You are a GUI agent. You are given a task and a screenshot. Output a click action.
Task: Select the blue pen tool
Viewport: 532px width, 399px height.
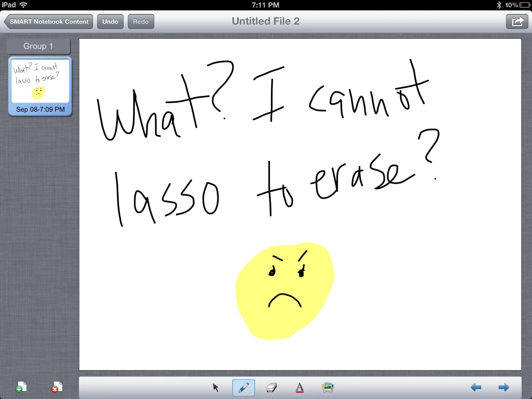[x=243, y=388]
